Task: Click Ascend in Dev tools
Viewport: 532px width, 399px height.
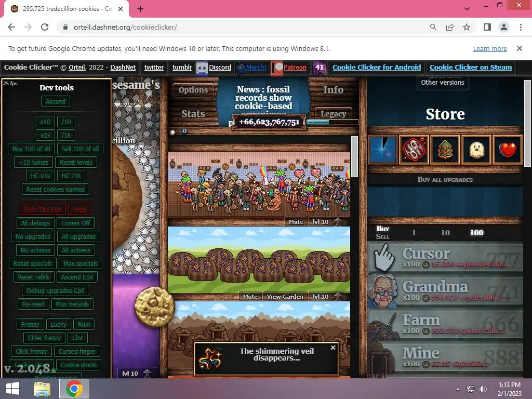Action: pos(55,101)
